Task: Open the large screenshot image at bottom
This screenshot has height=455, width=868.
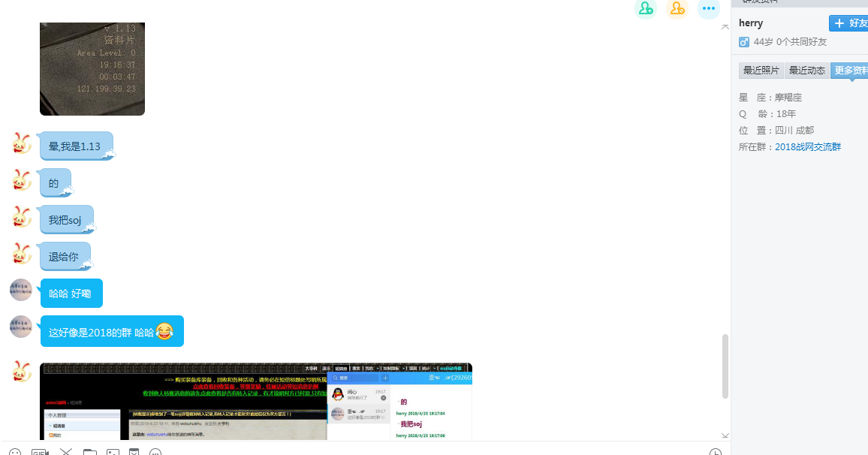Action: 255,402
